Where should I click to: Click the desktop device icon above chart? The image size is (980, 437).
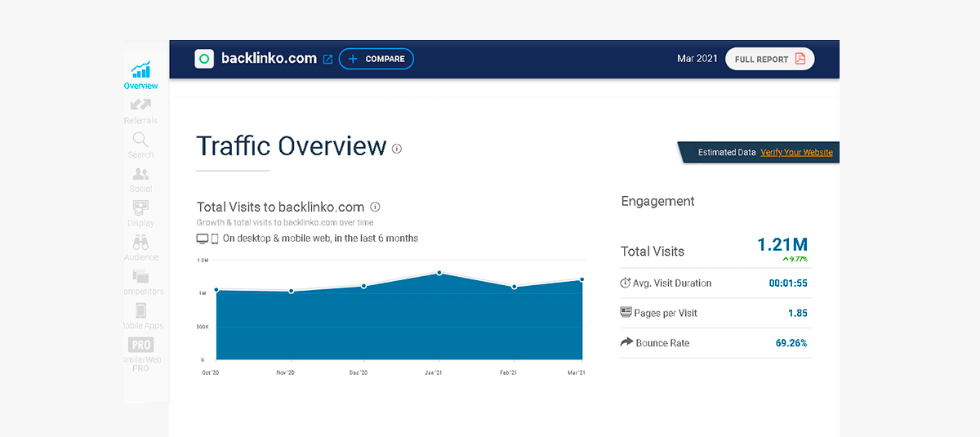click(x=203, y=239)
